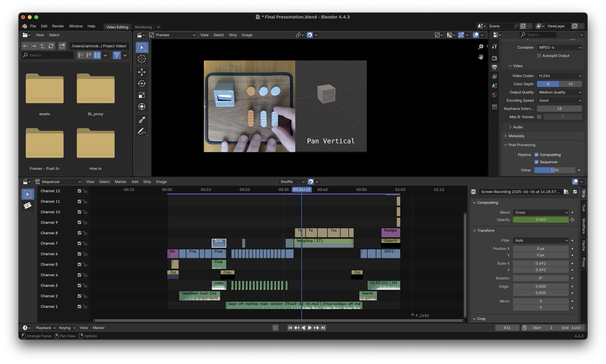Click the zoom magnifier icon in preview
The width and height of the screenshot is (606, 364).
481,47
